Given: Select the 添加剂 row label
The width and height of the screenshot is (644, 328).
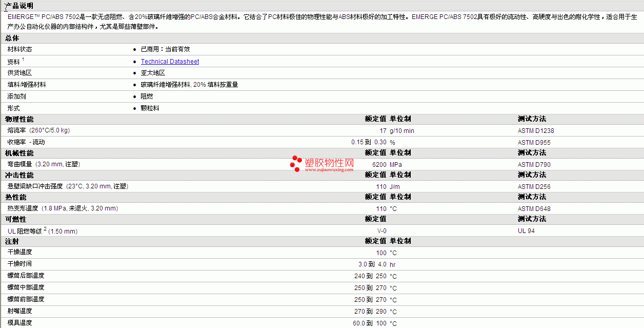Looking at the screenshot, I should pos(16,97).
